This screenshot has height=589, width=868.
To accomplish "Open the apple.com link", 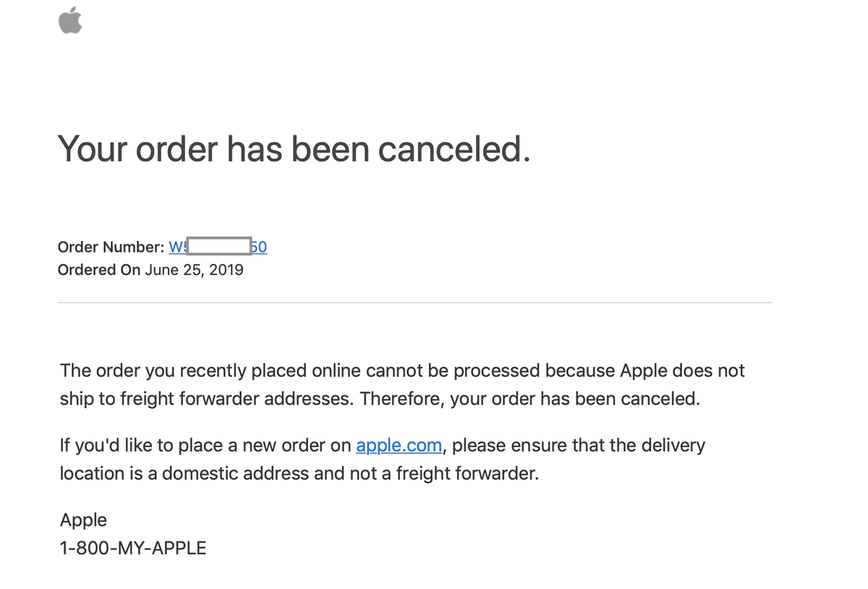I will point(399,445).
